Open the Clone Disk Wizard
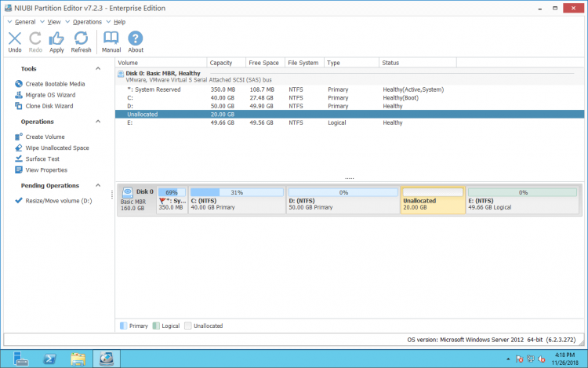Image resolution: width=588 pixels, height=368 pixels. pos(49,106)
